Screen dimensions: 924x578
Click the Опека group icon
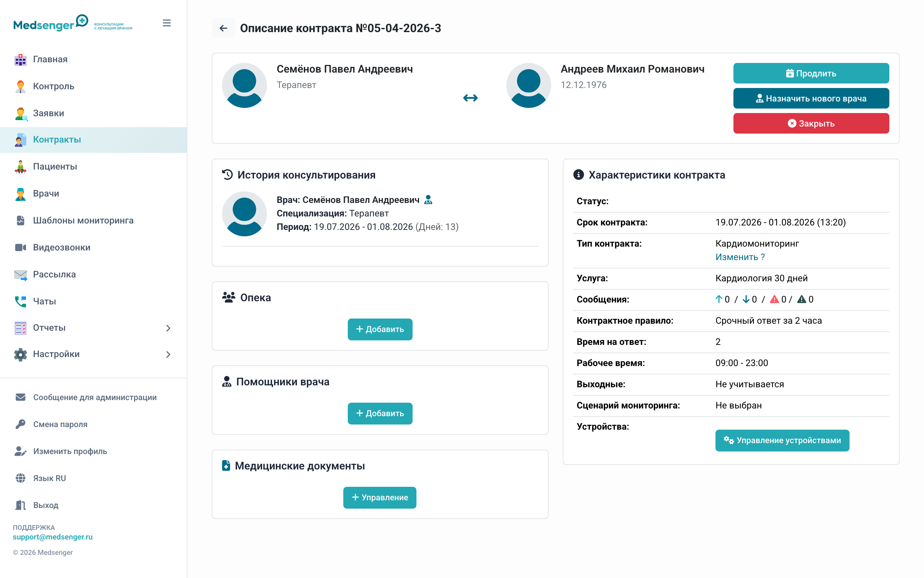(x=228, y=297)
